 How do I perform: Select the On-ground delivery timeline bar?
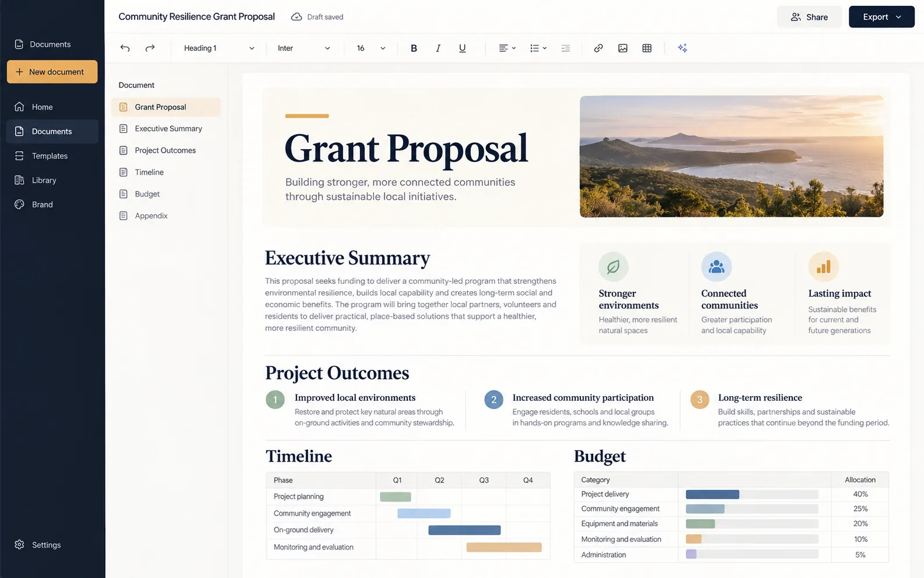464,530
